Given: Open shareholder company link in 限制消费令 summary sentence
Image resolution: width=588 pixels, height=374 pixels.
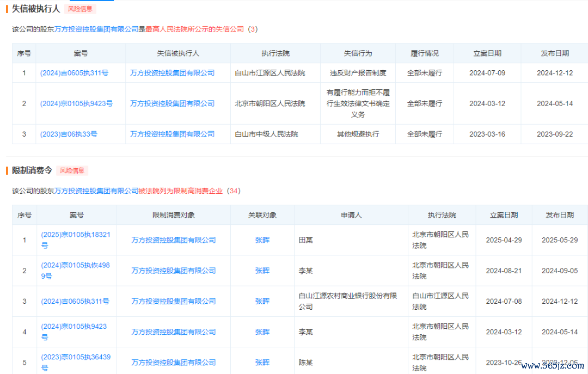Looking at the screenshot, I should coord(96,191).
